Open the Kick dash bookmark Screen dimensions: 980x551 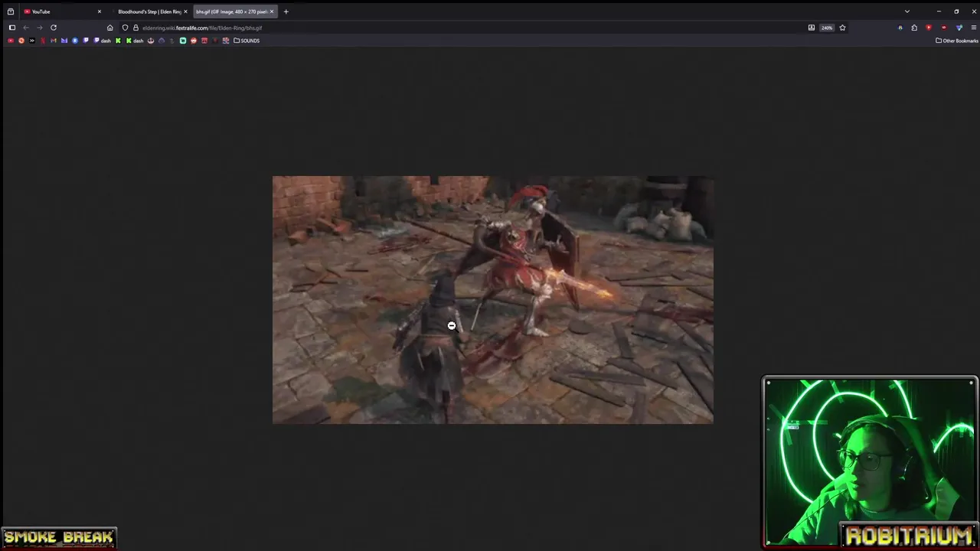pyautogui.click(x=135, y=41)
